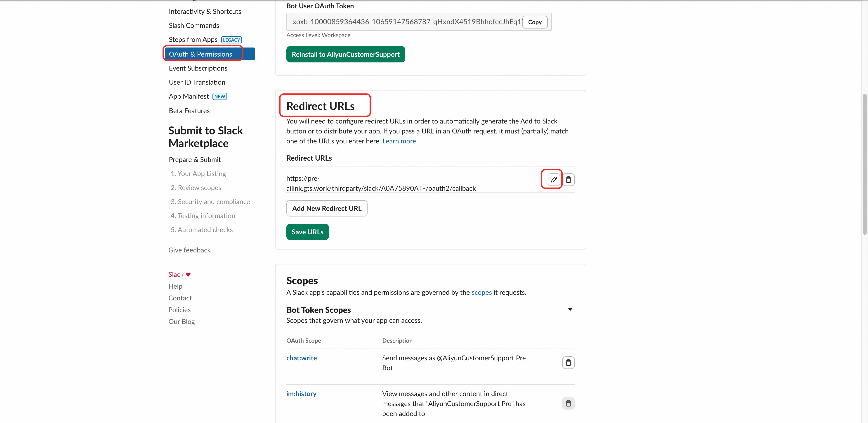868x423 pixels.
Task: Go to Testing information step
Action: [x=203, y=216]
